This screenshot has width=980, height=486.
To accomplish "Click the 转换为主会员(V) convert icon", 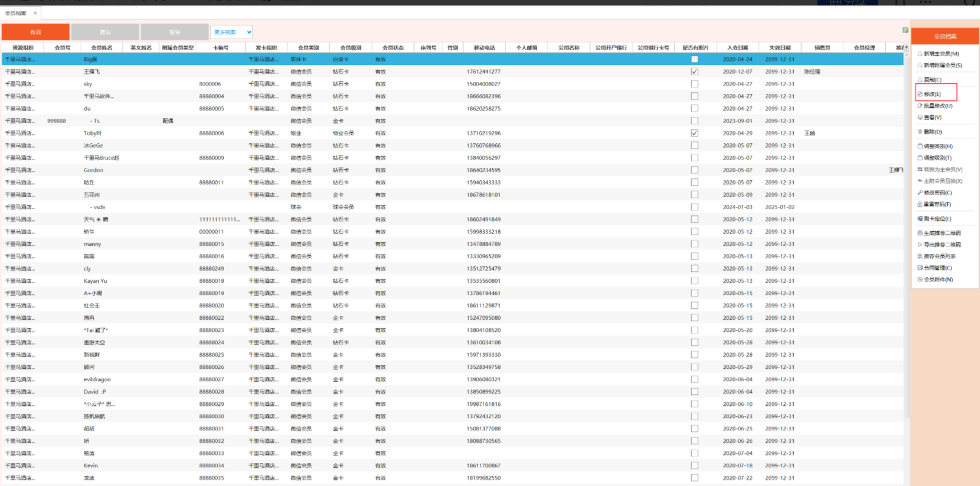I will pyautogui.click(x=920, y=169).
